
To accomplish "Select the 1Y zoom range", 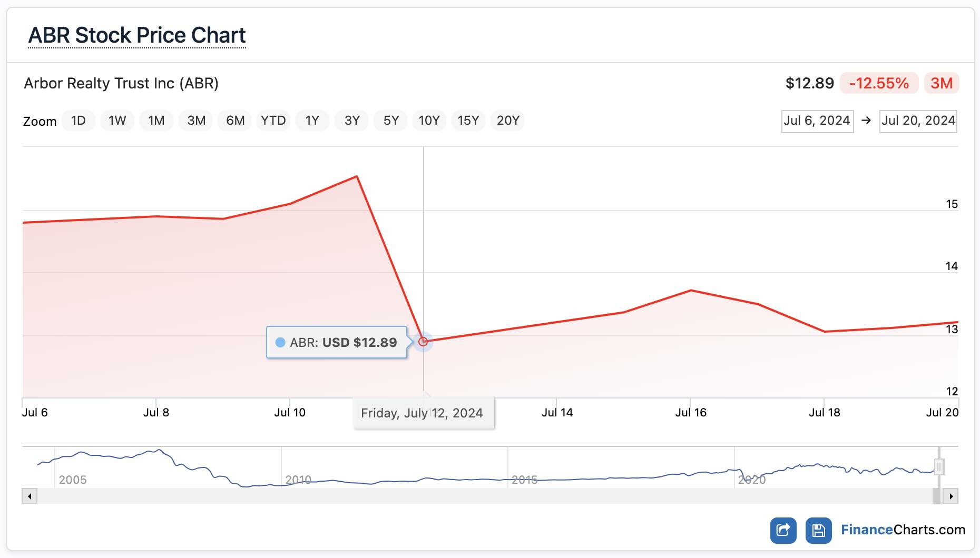I will (312, 121).
